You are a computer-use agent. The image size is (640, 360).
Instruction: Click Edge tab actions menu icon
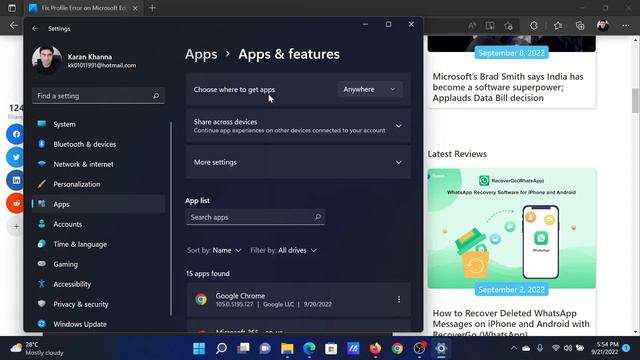pos(12,8)
